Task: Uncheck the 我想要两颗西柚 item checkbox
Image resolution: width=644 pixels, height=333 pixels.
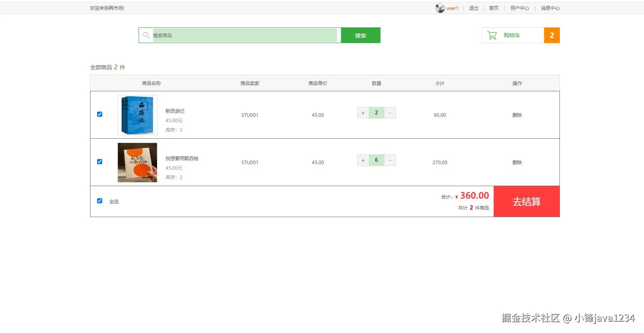Action: (x=99, y=162)
